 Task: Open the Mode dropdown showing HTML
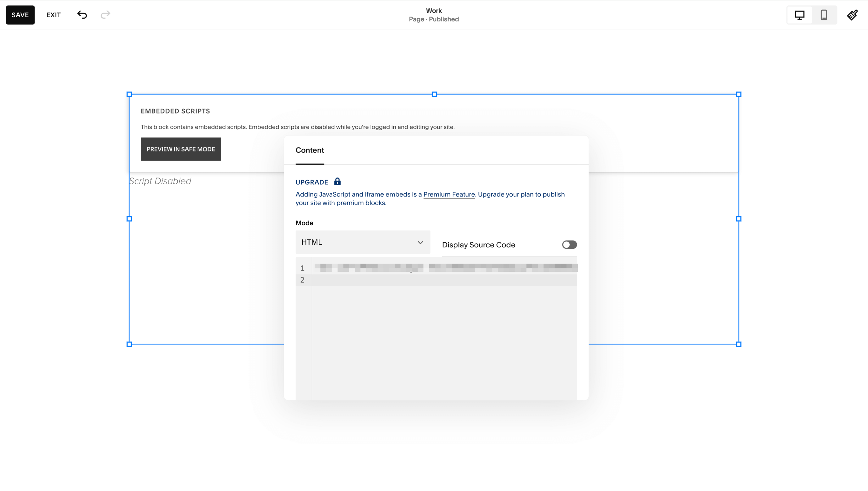[x=362, y=242]
